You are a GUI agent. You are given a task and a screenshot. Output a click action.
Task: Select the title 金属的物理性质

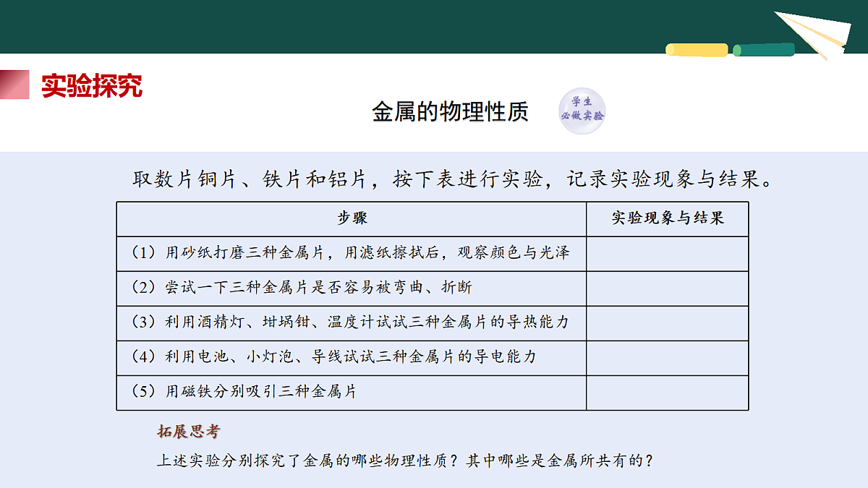tap(450, 111)
